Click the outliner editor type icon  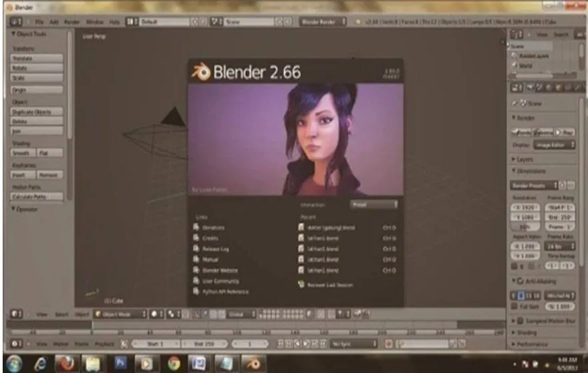tap(517, 35)
